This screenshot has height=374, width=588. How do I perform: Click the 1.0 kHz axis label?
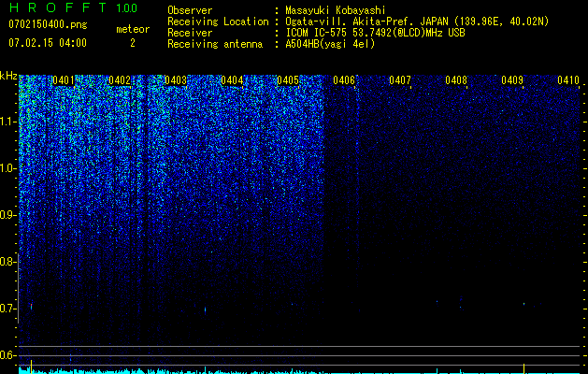[x=7, y=168]
